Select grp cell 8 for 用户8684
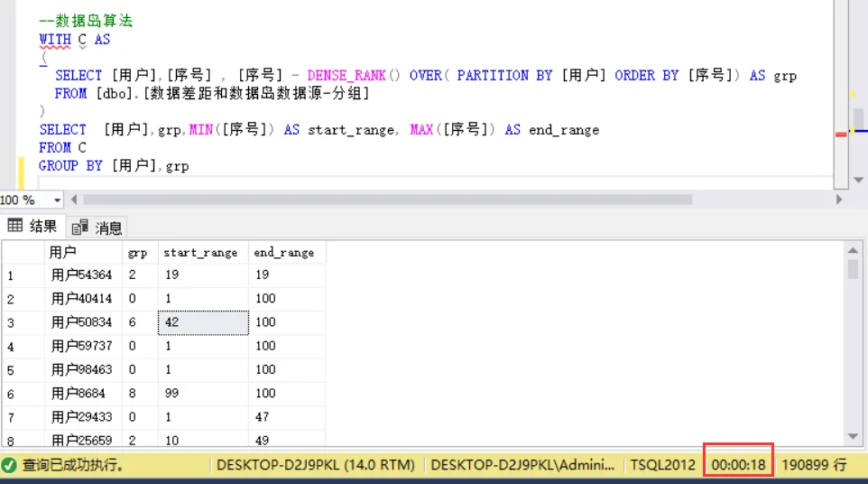The height and width of the screenshot is (484, 868). pos(140,393)
